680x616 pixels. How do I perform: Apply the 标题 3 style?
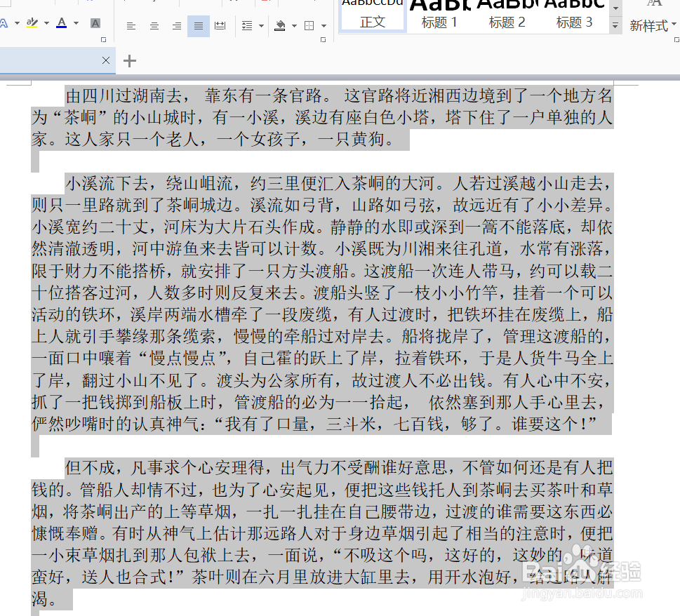574,16
